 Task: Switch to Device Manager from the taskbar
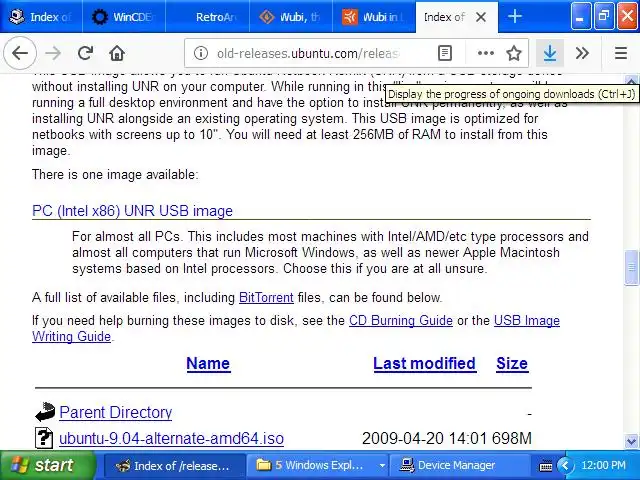pos(459,466)
